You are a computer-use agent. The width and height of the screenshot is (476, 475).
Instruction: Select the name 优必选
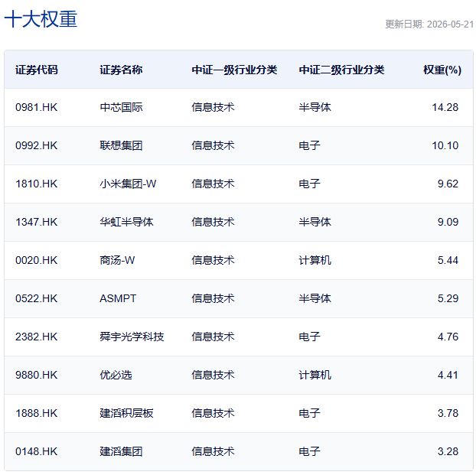point(116,375)
